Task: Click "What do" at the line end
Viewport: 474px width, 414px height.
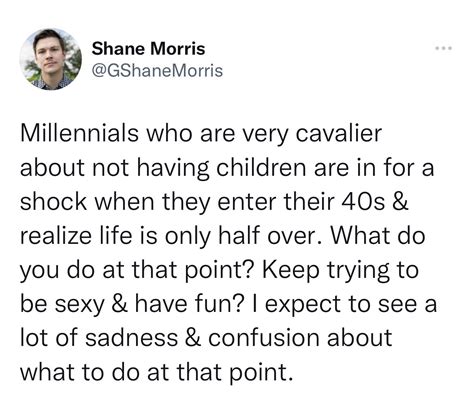Action: (x=378, y=236)
